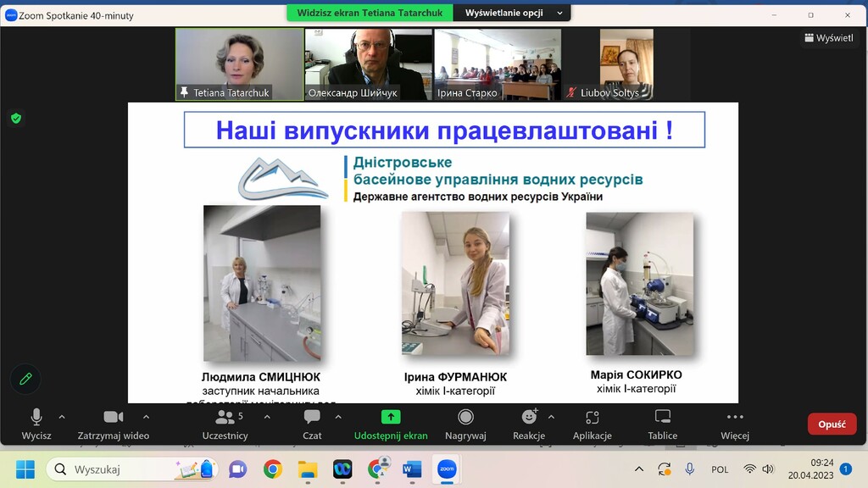The height and width of the screenshot is (488, 868).
Task: Open File Explorer from taskbar
Action: pyautogui.click(x=307, y=469)
